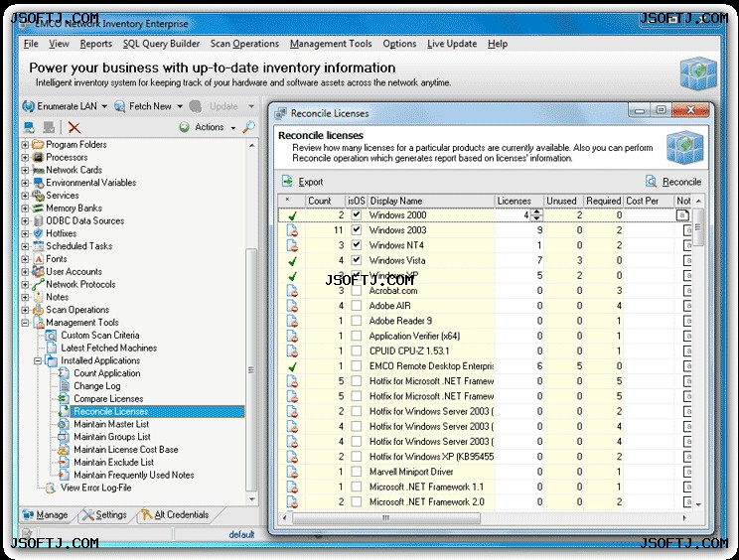Click the add machine icon in left toolbar

[29, 127]
